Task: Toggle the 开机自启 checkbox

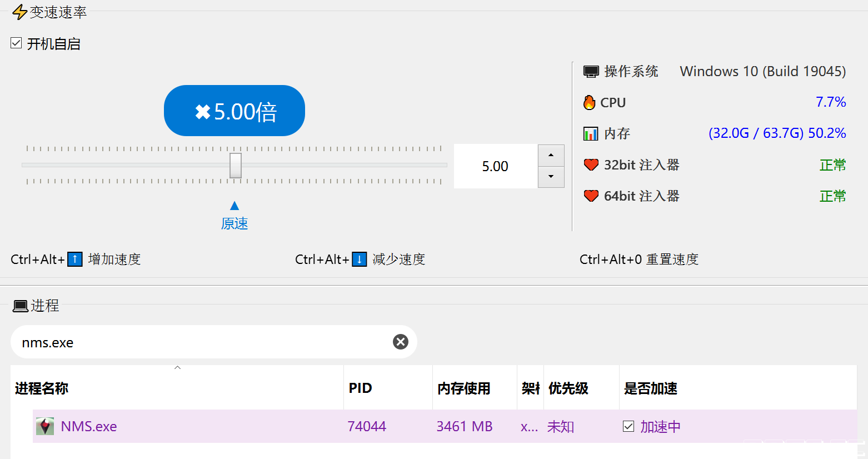Action: click(x=16, y=43)
